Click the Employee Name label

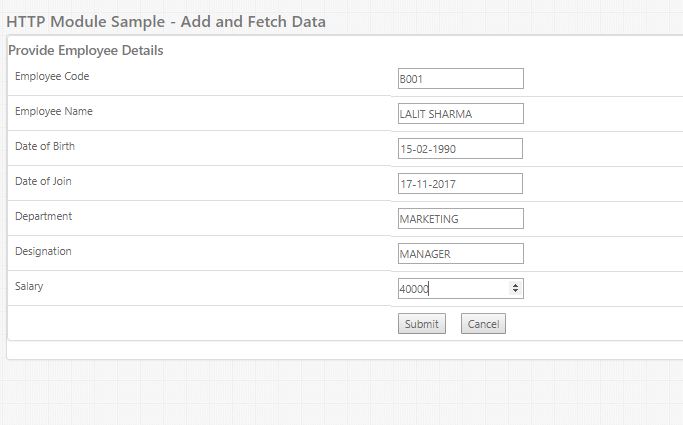point(54,111)
